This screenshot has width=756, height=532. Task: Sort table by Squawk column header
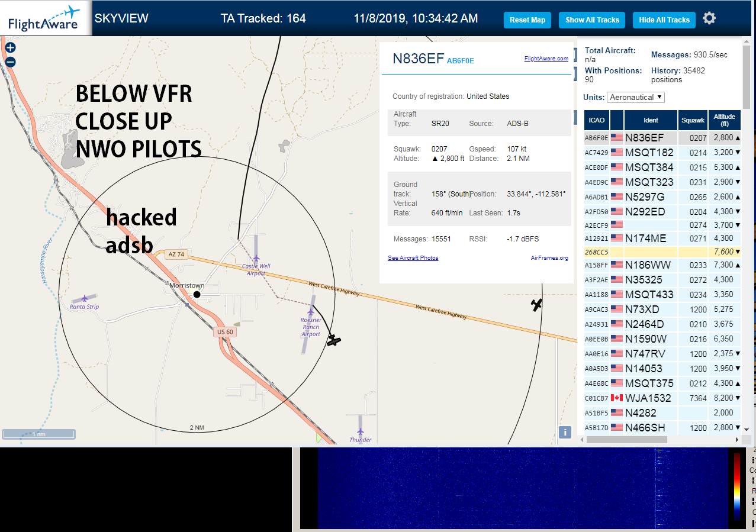click(693, 120)
